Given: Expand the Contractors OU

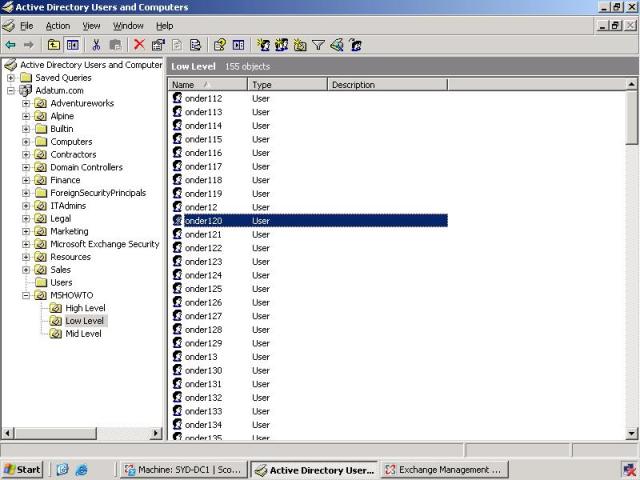Looking at the screenshot, I should coord(26,154).
